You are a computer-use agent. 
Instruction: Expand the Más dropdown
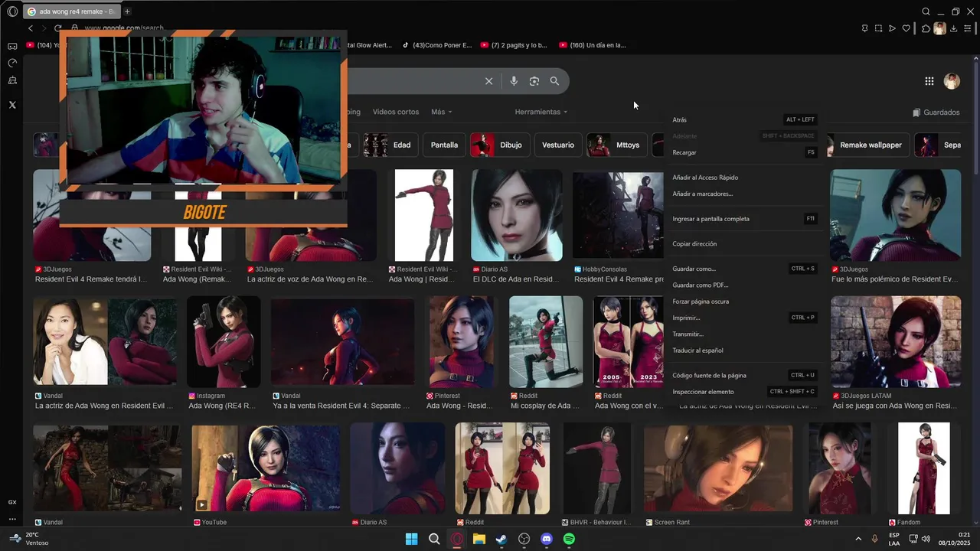click(x=442, y=112)
